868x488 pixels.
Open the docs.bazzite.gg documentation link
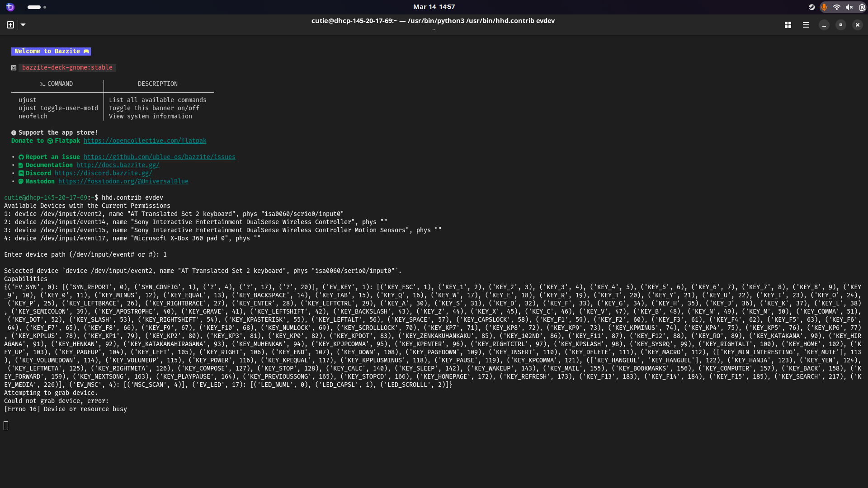118,165
